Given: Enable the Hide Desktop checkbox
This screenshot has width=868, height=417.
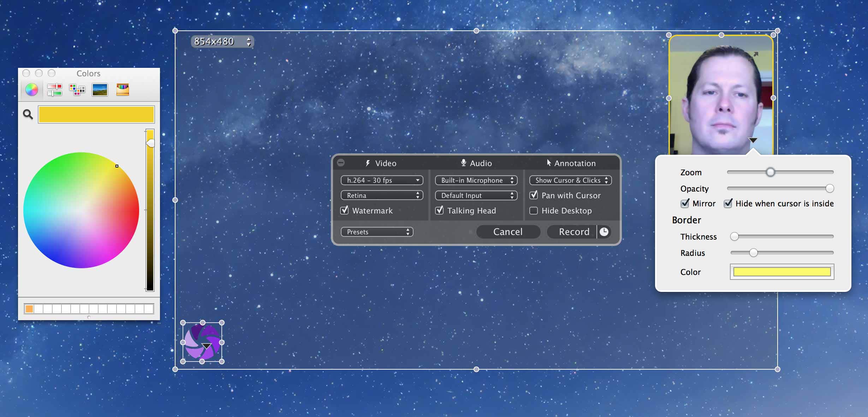Looking at the screenshot, I should (534, 211).
